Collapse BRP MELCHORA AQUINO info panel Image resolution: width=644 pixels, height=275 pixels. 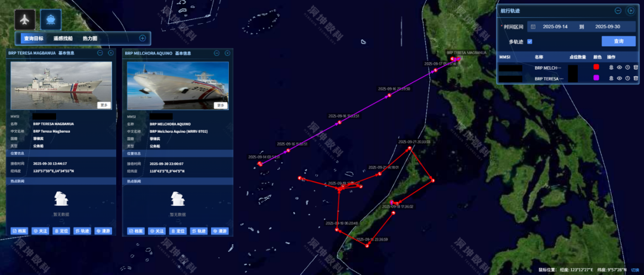tap(216, 53)
